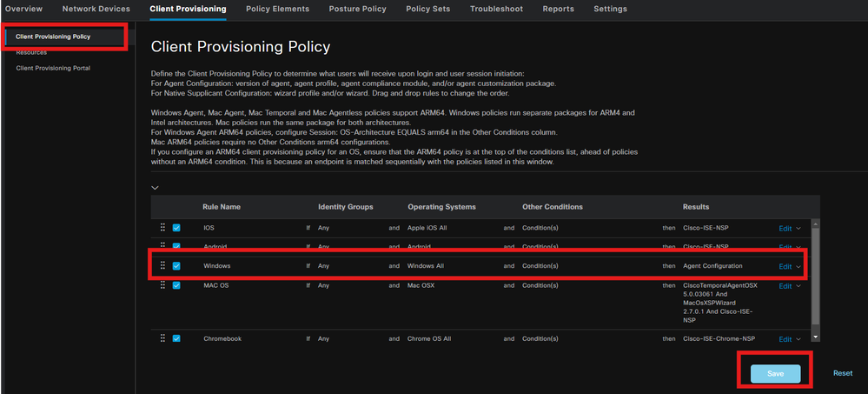This screenshot has height=394, width=868.
Task: Open Client Provisioning Portal in the sidebar
Action: 53,68
